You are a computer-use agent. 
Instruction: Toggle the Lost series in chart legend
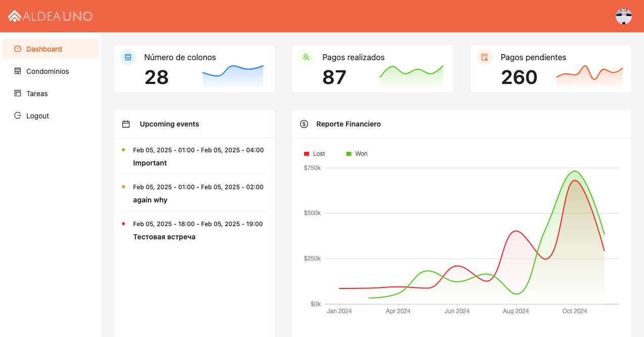click(314, 154)
